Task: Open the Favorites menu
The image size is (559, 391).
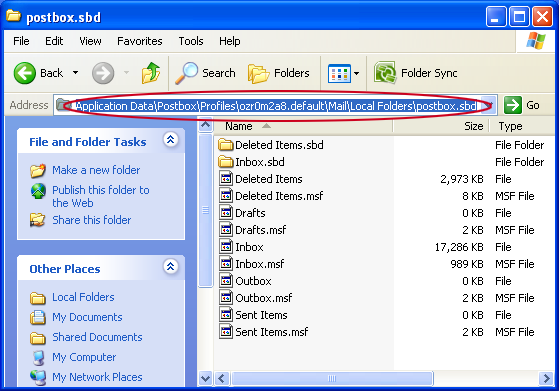Action: (x=140, y=41)
